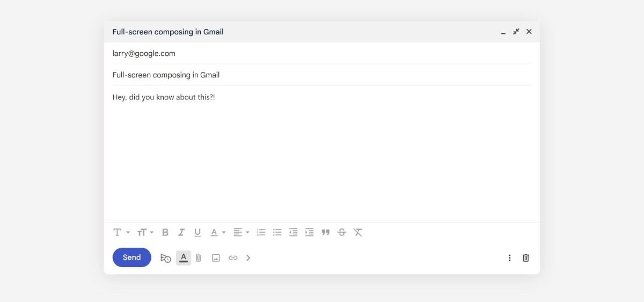
Task: Open the more options three-dot menu
Action: [x=509, y=258]
